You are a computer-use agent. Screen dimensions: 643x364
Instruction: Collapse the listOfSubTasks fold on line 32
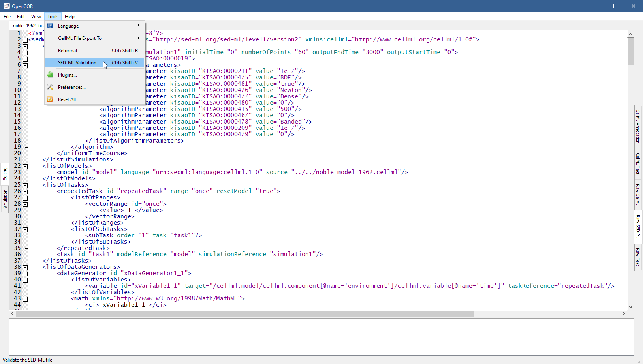click(25, 229)
